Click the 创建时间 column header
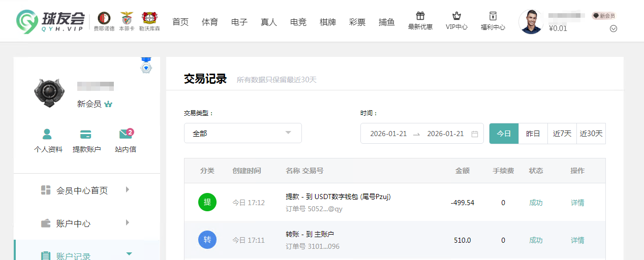 click(247, 171)
